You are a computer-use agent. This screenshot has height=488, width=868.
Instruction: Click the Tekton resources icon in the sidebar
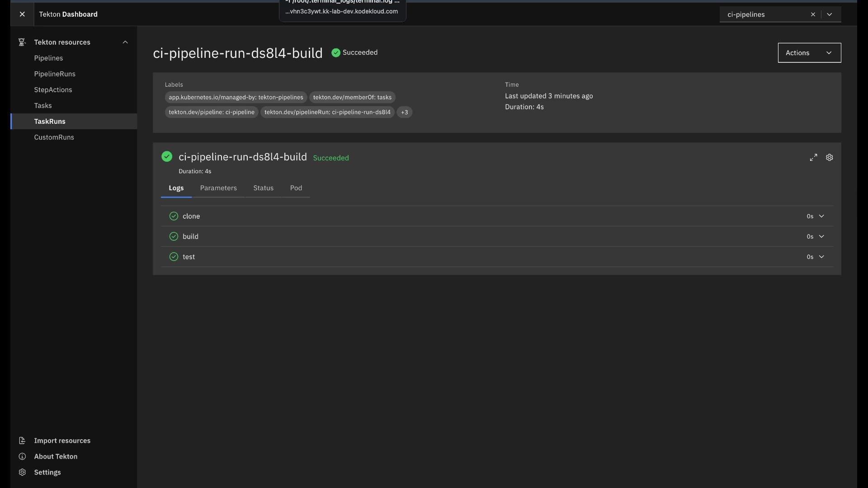click(22, 42)
